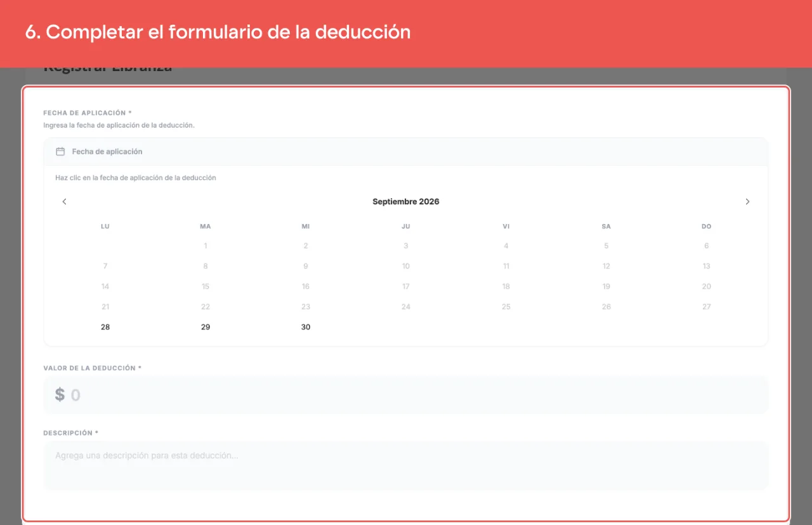Click the 'Ingresa la fecha de aplicación' helper text
Screen dimensions: 812x525
(x=119, y=125)
